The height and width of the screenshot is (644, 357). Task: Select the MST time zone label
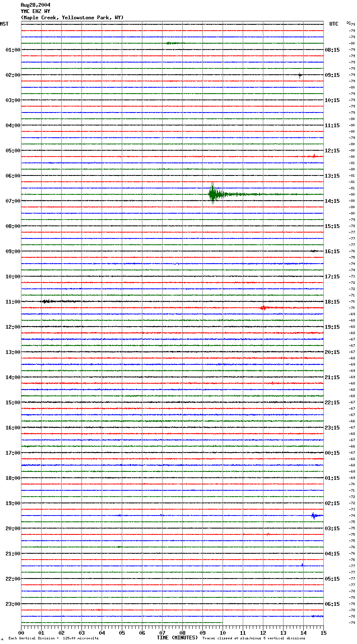tap(4, 24)
